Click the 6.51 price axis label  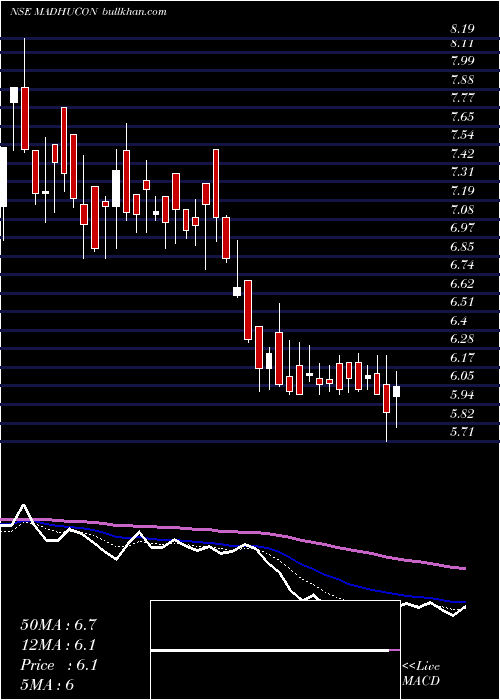click(x=462, y=302)
